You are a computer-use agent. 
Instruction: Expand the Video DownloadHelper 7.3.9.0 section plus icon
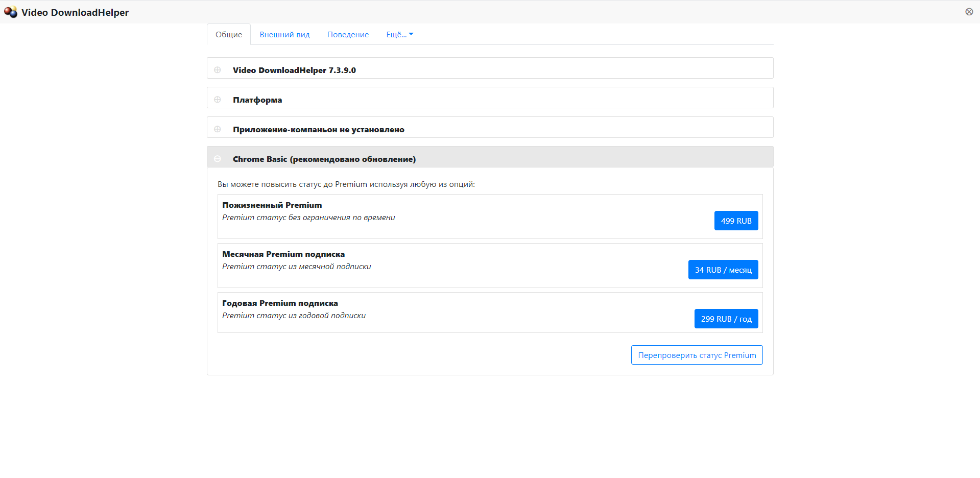[218, 70]
